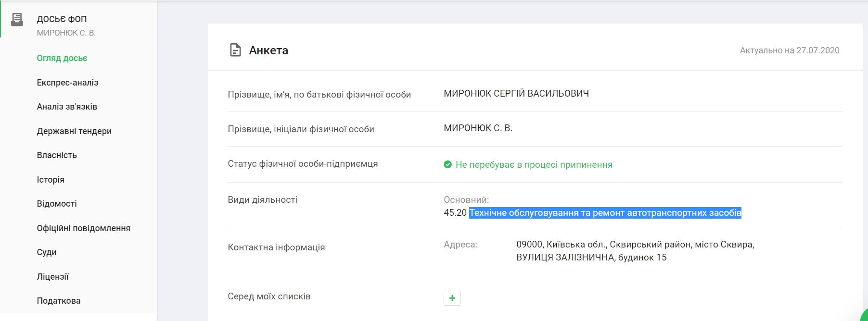
Task: Click the green checkmark status icon
Action: pyautogui.click(x=447, y=164)
